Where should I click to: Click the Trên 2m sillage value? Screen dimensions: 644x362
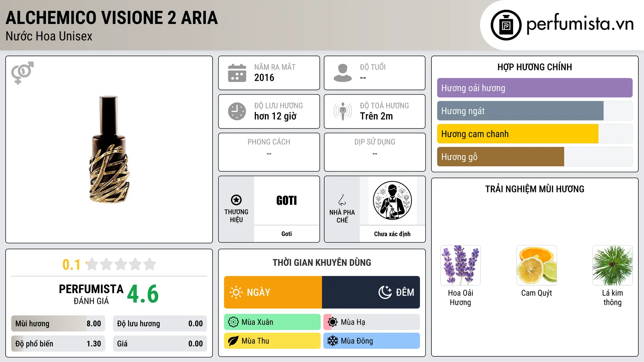(376, 116)
